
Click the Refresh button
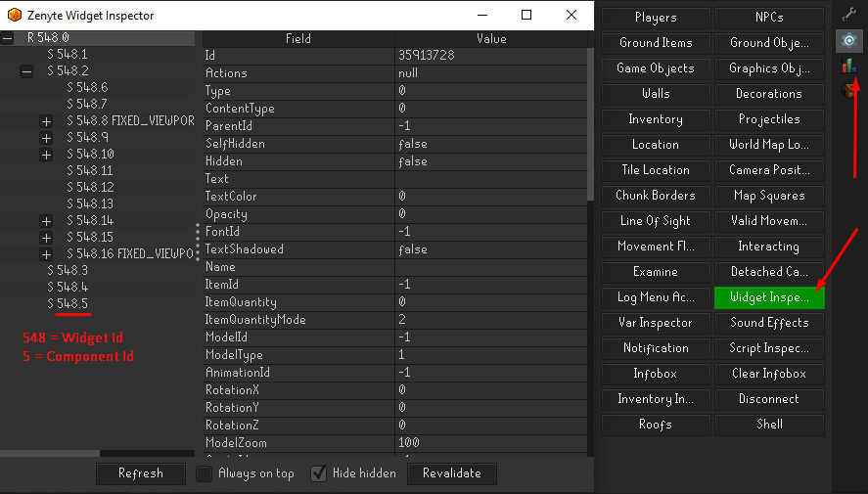click(141, 473)
